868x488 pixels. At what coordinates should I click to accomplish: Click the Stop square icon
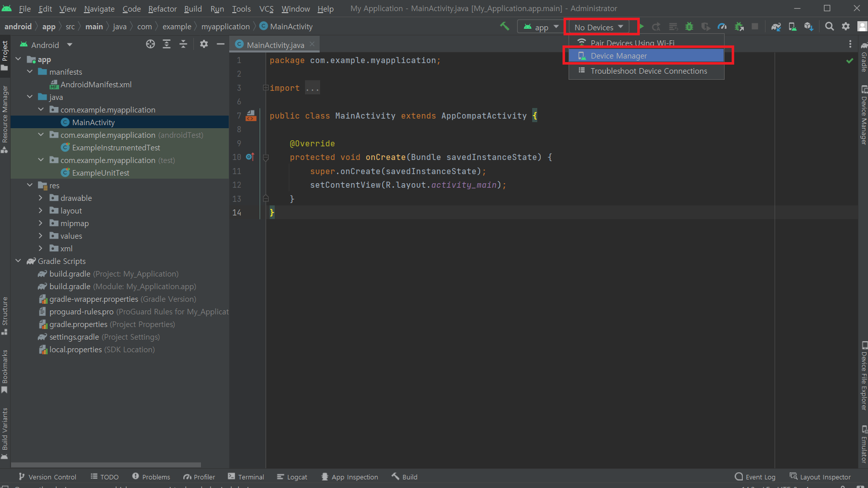[755, 26]
